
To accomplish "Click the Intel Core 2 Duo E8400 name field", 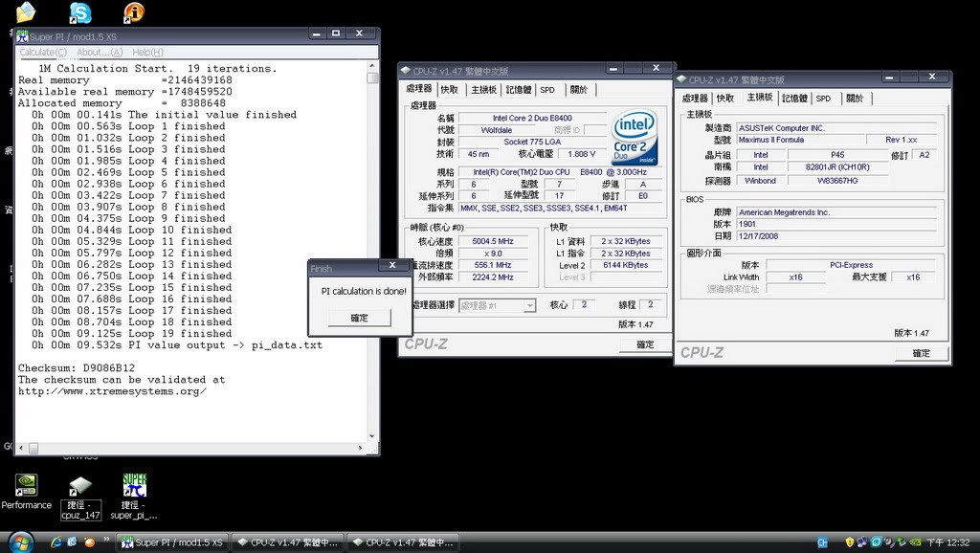I will click(x=532, y=118).
